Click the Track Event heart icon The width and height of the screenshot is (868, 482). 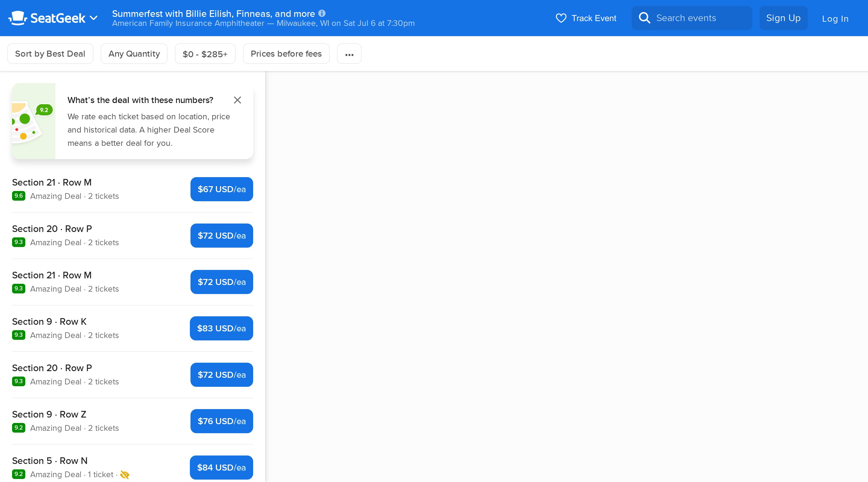point(561,18)
